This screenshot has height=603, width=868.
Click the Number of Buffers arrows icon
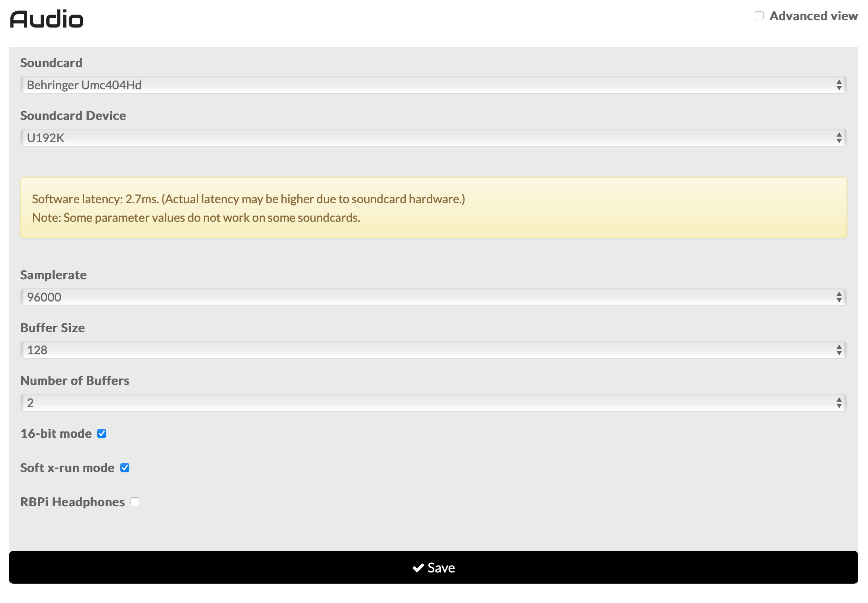(x=839, y=403)
